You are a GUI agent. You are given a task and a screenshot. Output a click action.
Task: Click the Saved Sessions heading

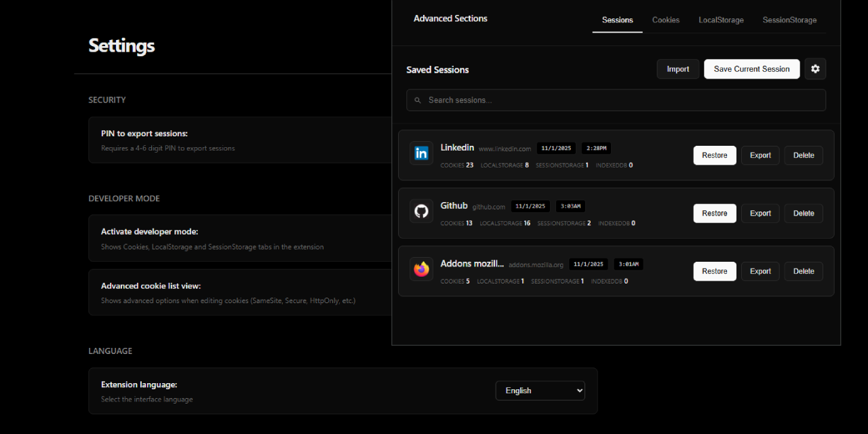point(437,70)
